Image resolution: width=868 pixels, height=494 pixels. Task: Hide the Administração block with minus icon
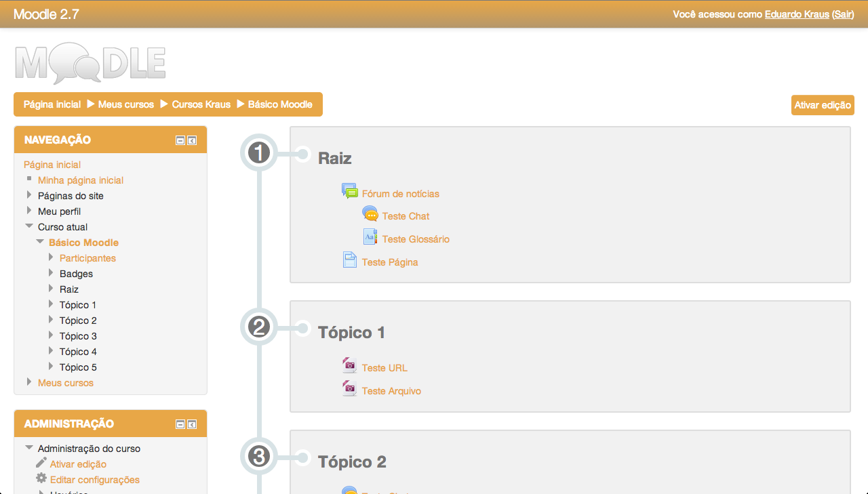click(180, 424)
